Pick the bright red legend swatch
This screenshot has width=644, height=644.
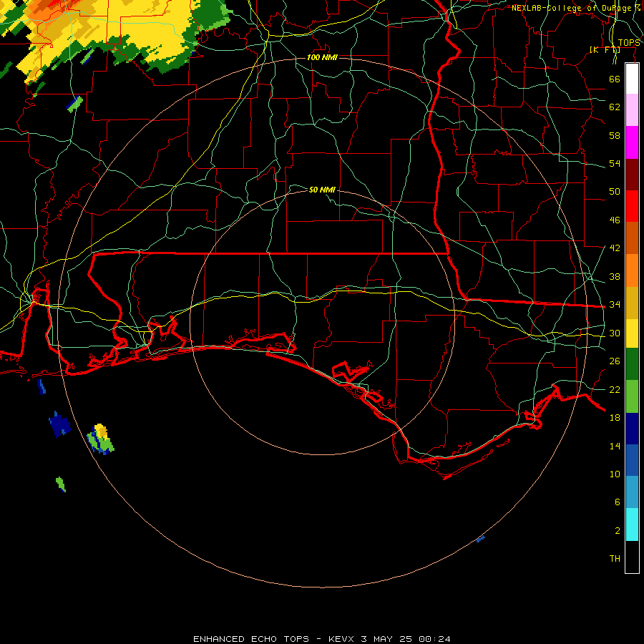pos(632,206)
